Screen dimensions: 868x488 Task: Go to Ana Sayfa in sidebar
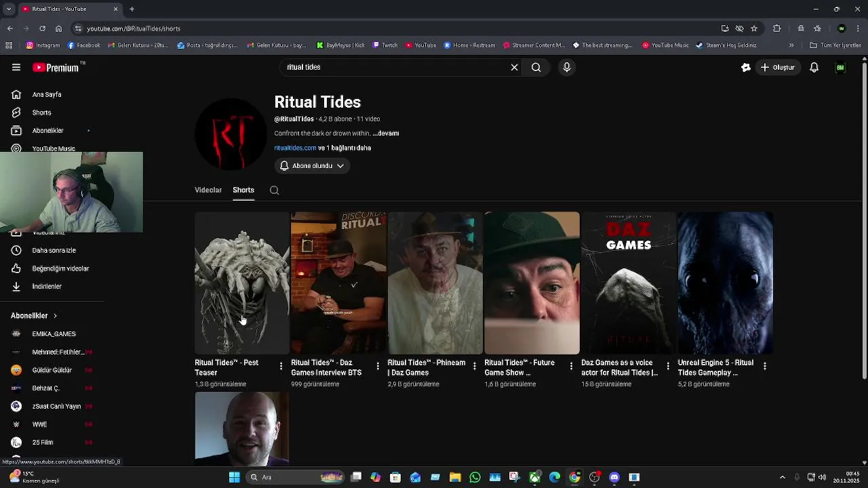tap(47, 94)
